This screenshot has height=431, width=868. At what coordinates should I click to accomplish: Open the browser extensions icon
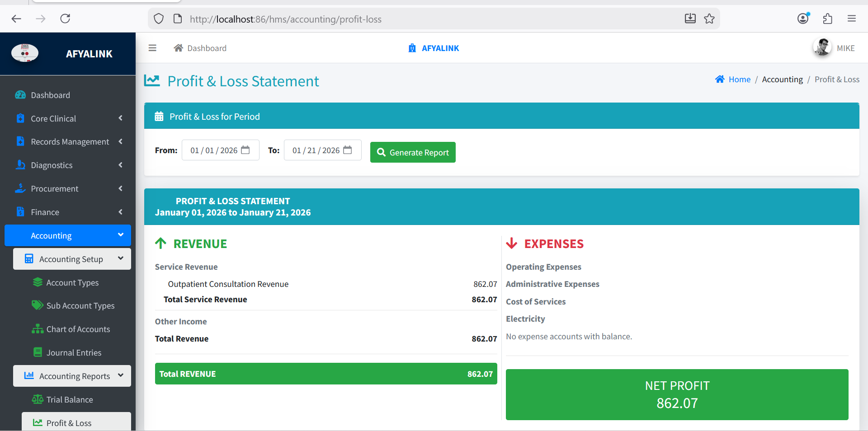pos(828,19)
